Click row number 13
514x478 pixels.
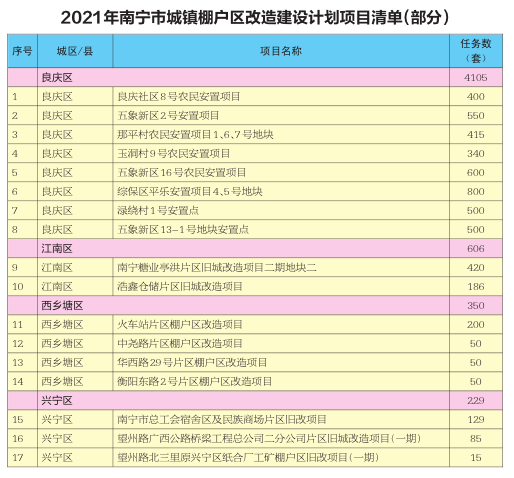(18, 362)
